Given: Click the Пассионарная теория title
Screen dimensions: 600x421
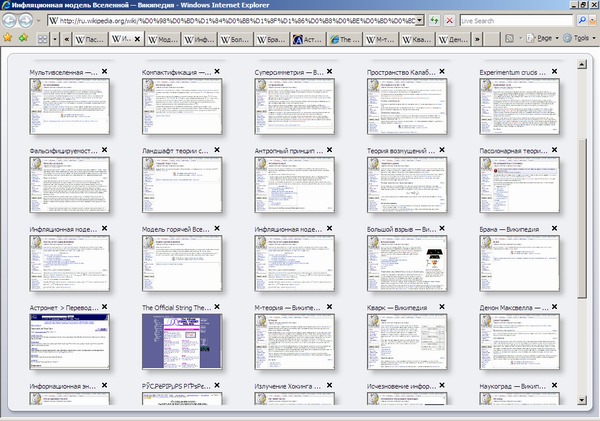Looking at the screenshot, I should coord(513,151).
